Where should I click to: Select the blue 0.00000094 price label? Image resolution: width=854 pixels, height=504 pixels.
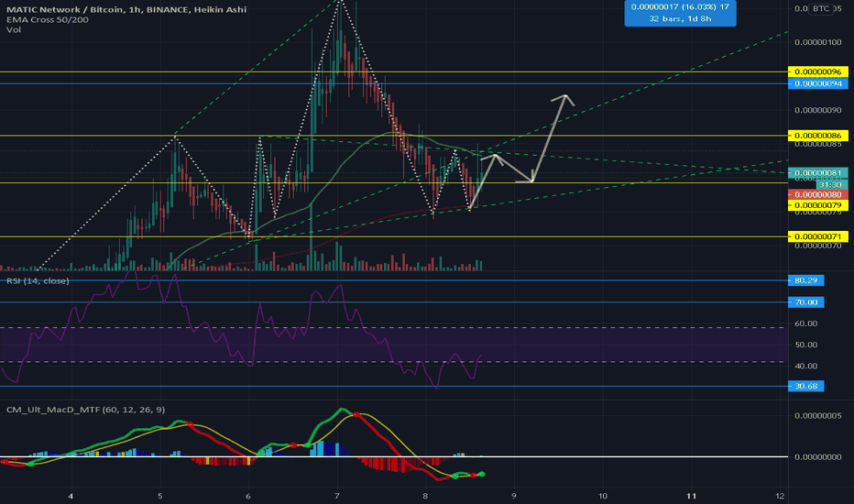click(x=818, y=83)
